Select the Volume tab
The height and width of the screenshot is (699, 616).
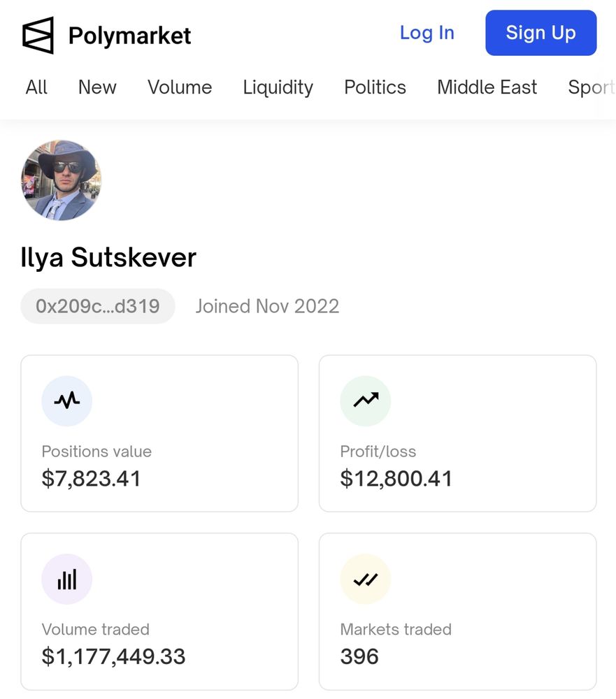180,87
